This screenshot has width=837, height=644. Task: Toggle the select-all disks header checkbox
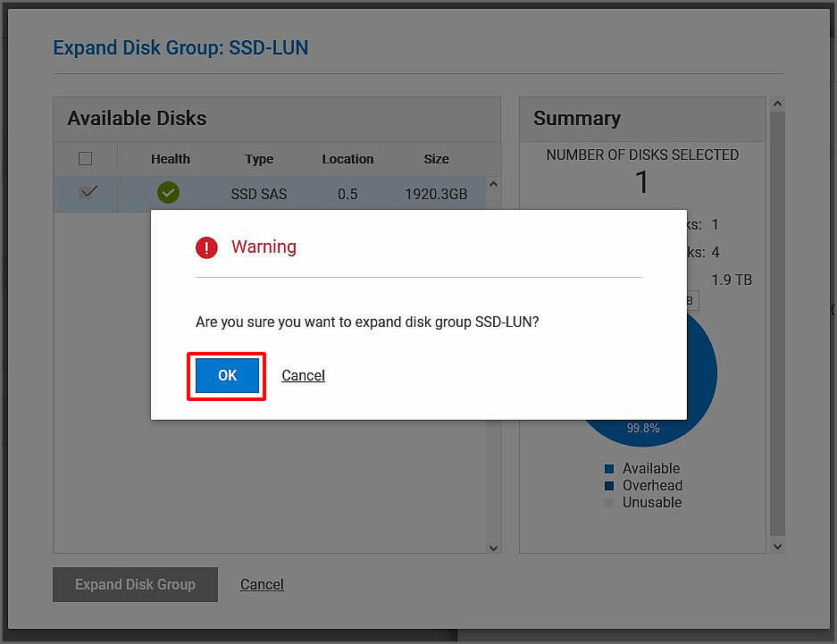86,159
